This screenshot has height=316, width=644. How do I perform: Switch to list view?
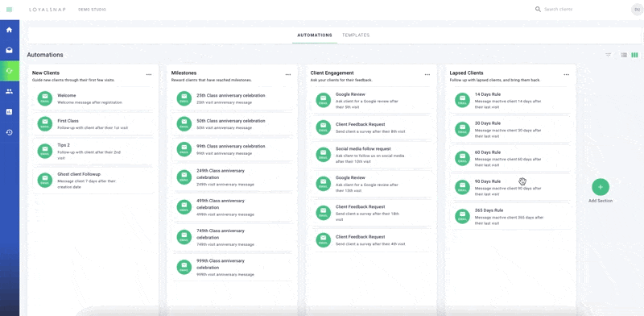click(x=624, y=55)
